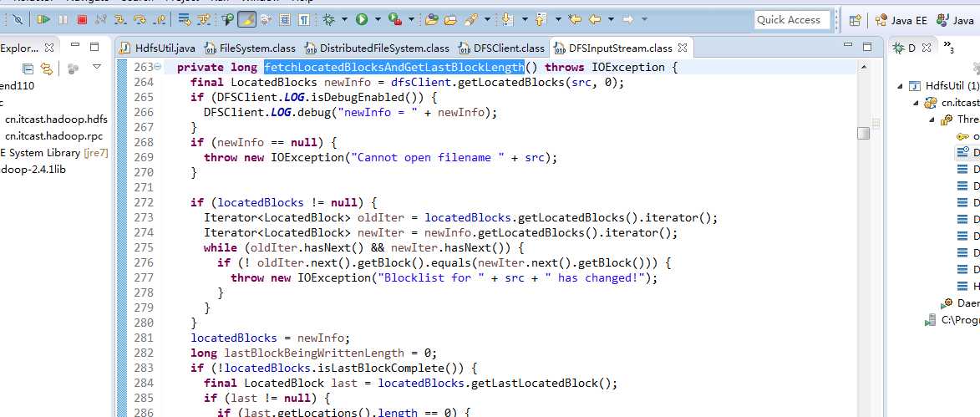Open the Back history dropdown
980x417 pixels.
[611, 19]
